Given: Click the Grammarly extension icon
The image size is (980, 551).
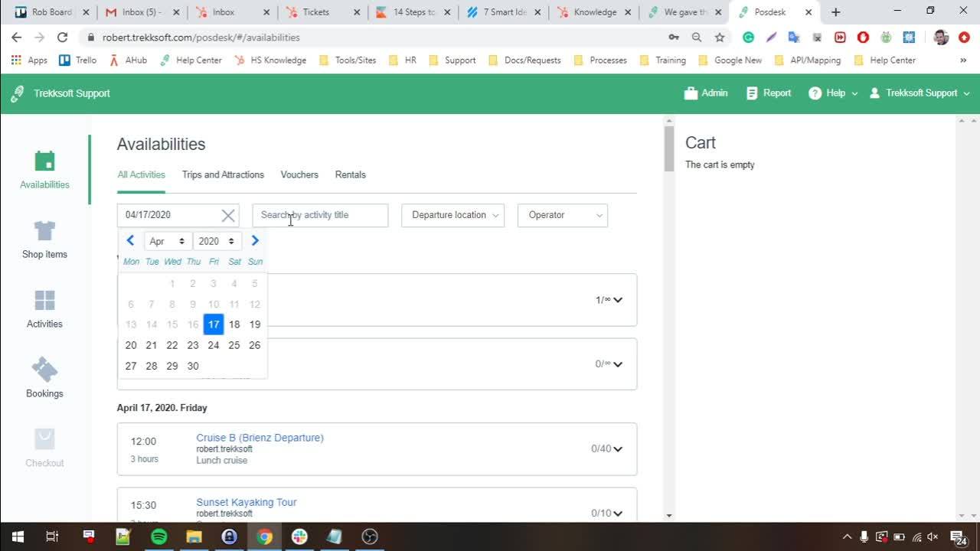Looking at the screenshot, I should coord(748,37).
